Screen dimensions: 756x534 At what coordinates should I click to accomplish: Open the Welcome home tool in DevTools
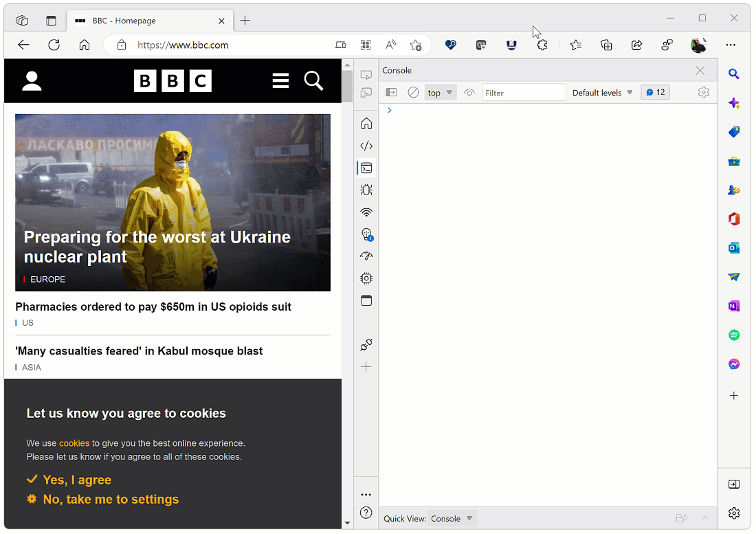[366, 124]
